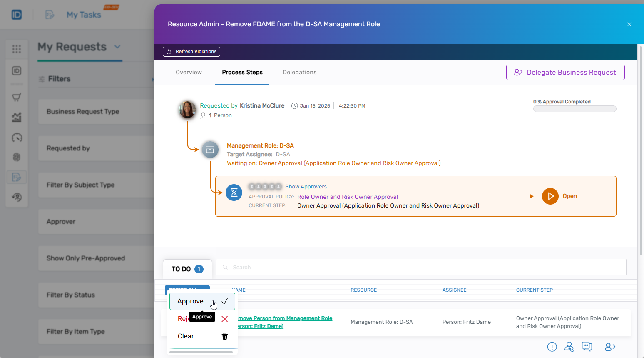644x358 pixels.
Task: Click Delegate Business Request button
Action: pyautogui.click(x=565, y=73)
